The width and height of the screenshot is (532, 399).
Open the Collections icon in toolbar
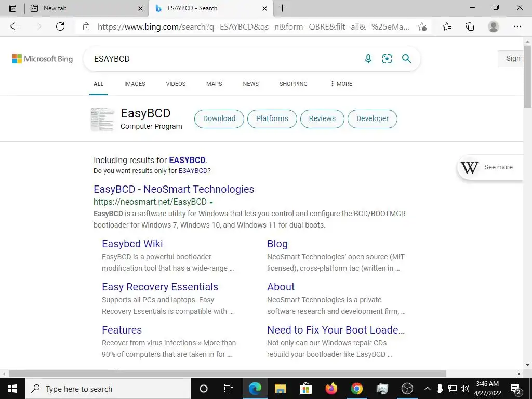[x=470, y=26]
